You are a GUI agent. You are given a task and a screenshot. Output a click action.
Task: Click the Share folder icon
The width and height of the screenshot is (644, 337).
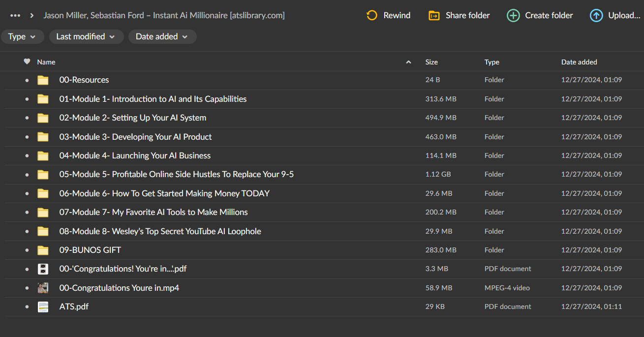click(x=434, y=15)
